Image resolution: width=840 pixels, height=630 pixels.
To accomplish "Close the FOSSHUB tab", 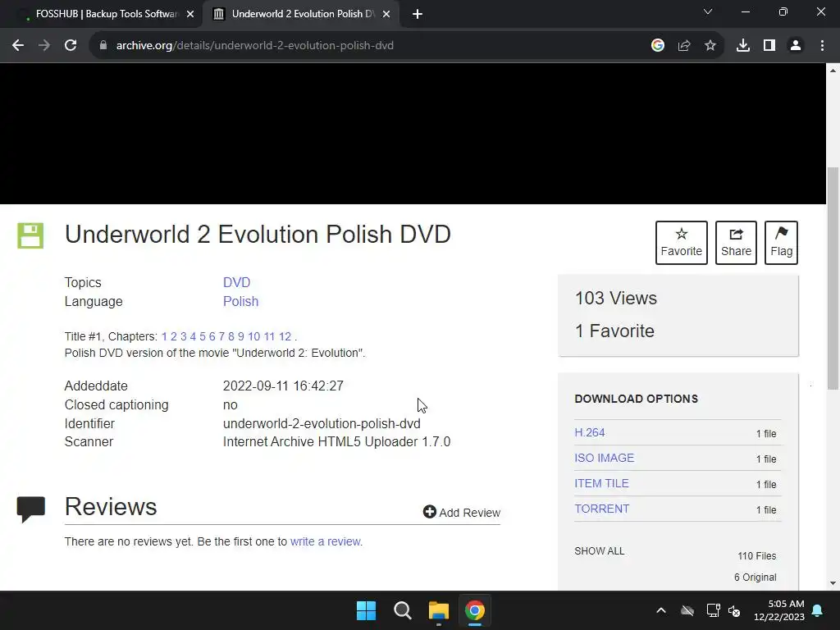I will (190, 14).
